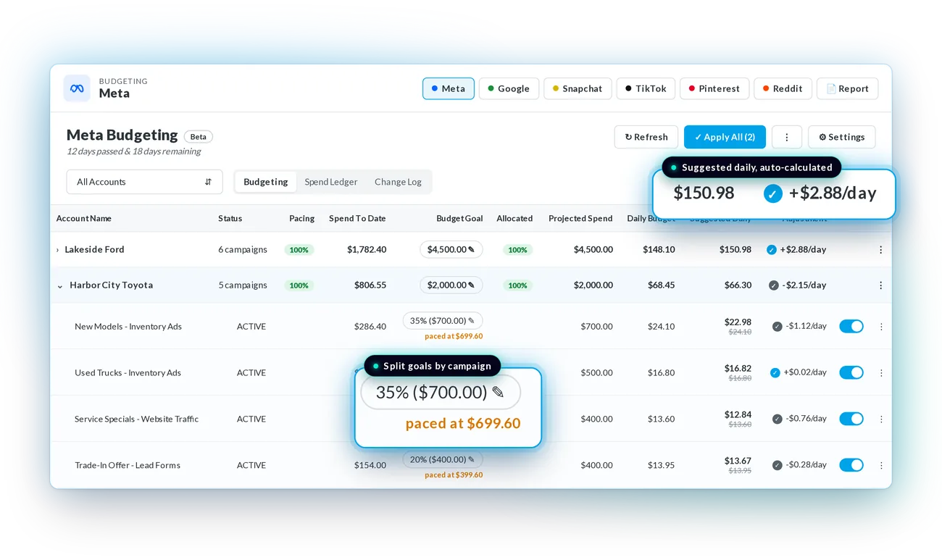Edit the 35% ($700.00) campaign goal
The width and height of the screenshot is (942, 560).
(x=443, y=321)
